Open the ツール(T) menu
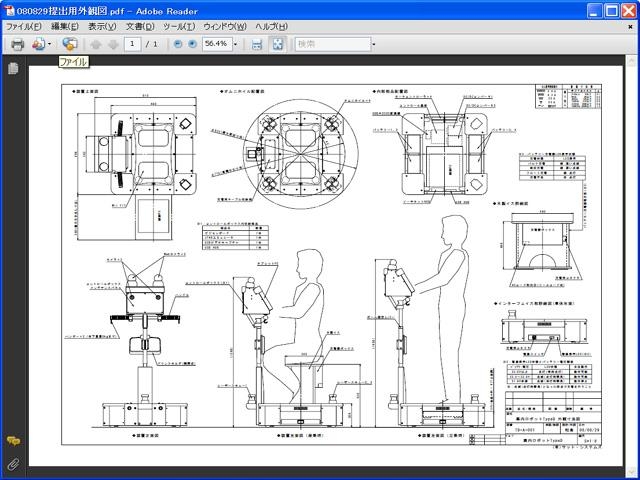 click(179, 27)
